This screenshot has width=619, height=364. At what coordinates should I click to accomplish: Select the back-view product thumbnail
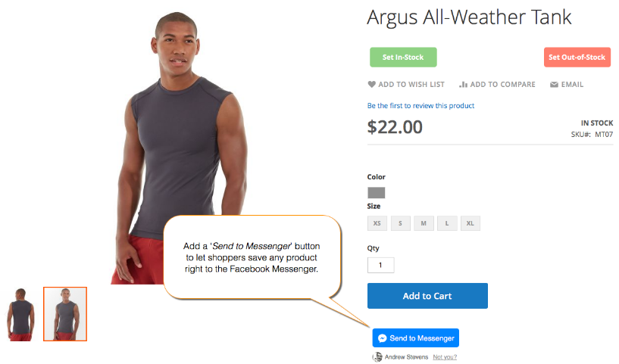tap(20, 314)
